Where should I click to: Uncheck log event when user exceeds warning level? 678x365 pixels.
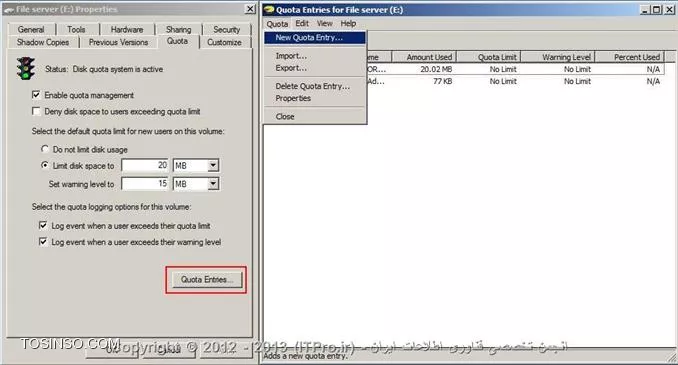43,242
